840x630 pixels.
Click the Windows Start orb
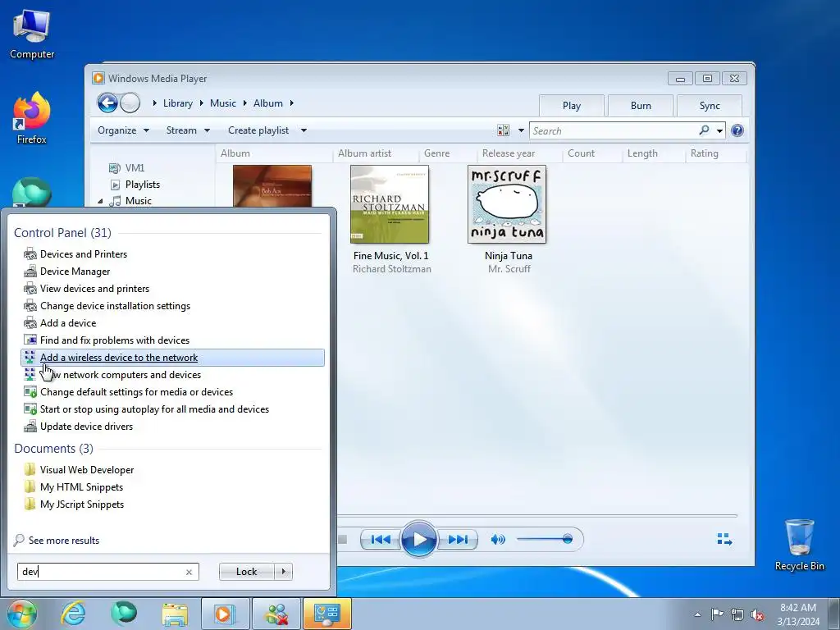pos(22,614)
